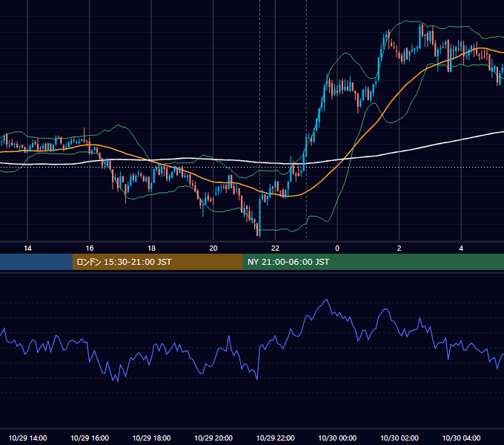Click date label 10/29 22:00
The height and width of the screenshot is (445, 504).
coord(275,438)
